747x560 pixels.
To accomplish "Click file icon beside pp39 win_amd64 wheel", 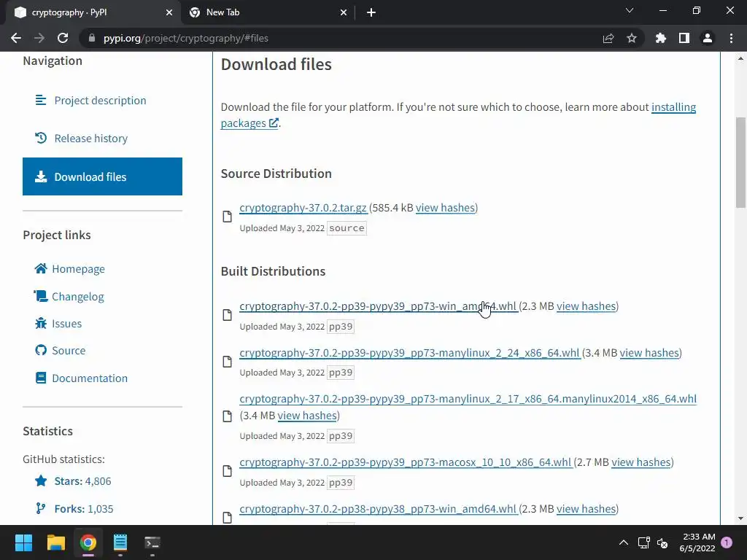I will 228,315.
